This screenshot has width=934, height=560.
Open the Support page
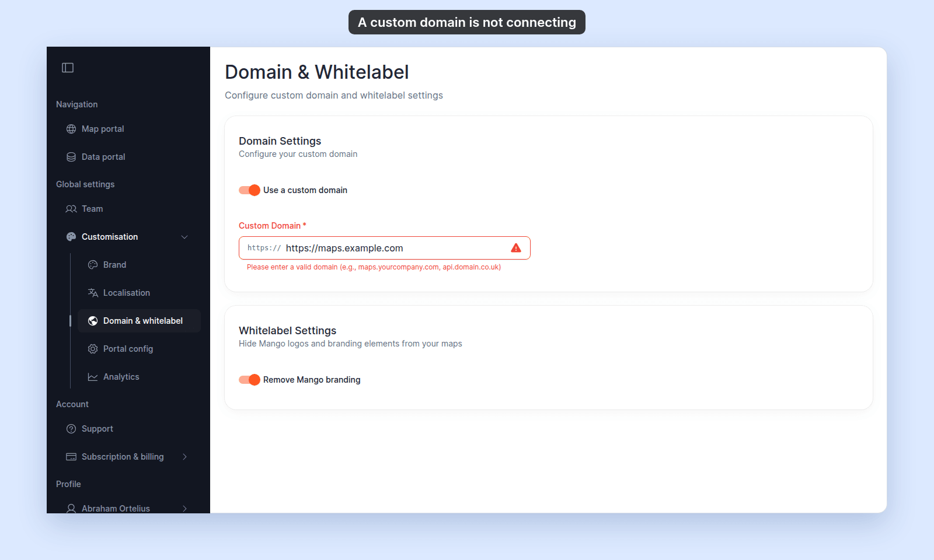click(128, 429)
